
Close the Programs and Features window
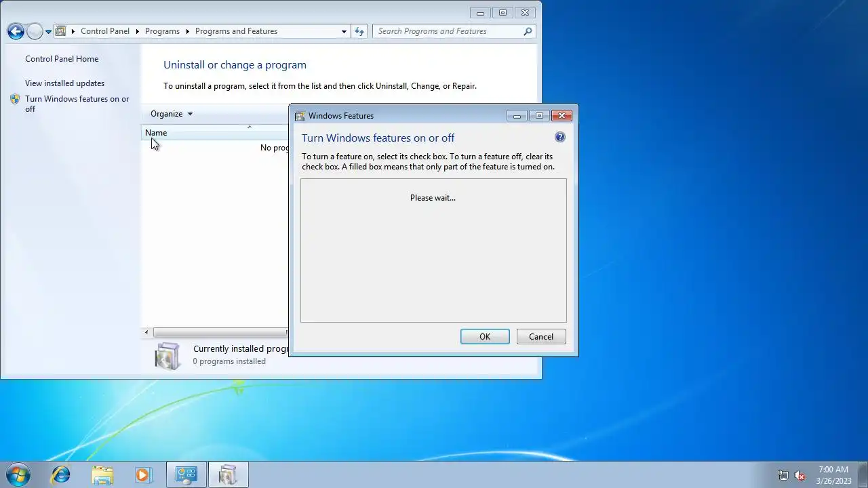click(525, 13)
